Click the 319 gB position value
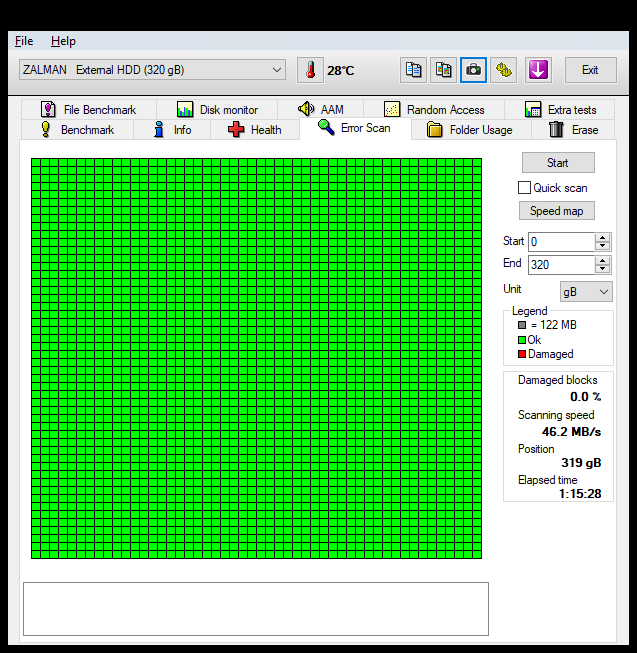Screen dimensions: 637x653 (x=581, y=463)
